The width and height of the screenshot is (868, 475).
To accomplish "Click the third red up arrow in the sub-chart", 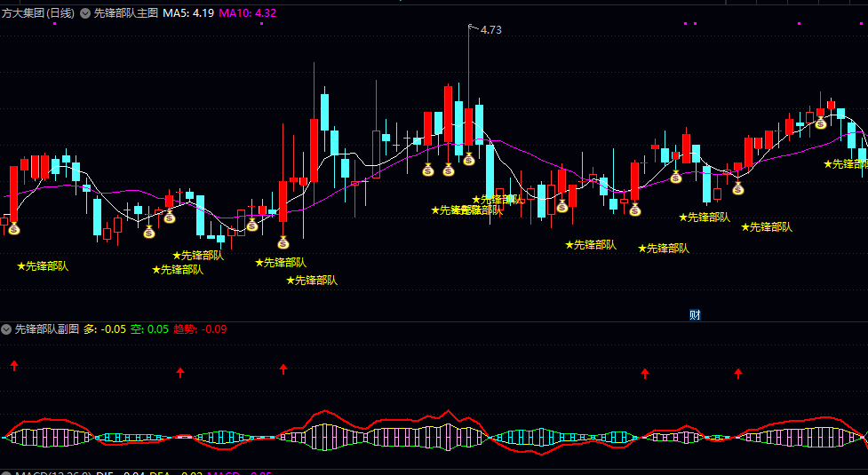I will point(283,368).
